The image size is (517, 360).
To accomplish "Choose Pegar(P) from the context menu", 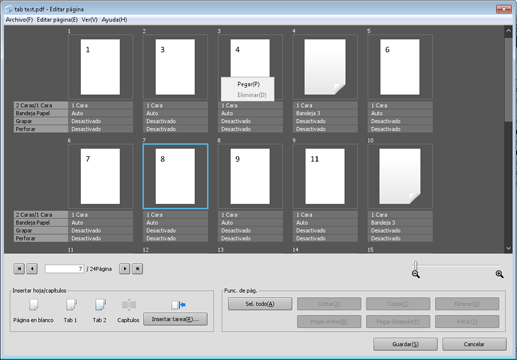I will tap(248, 84).
